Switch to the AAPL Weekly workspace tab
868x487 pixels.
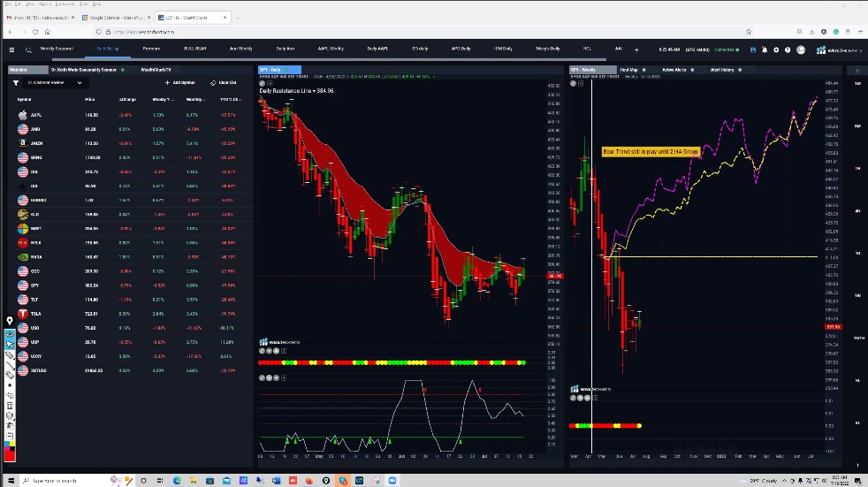pyautogui.click(x=331, y=49)
